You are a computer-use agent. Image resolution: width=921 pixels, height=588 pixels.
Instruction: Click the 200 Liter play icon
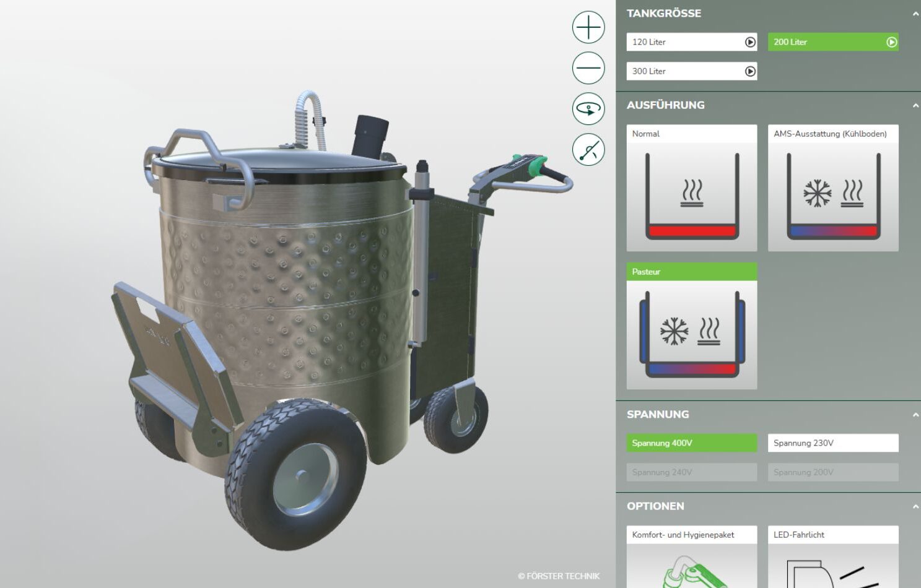[x=891, y=42]
